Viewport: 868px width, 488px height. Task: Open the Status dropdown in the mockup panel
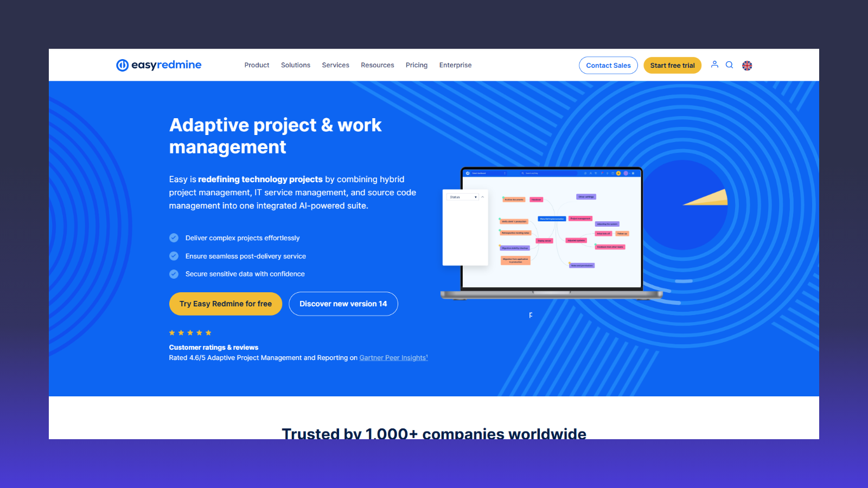tap(463, 197)
